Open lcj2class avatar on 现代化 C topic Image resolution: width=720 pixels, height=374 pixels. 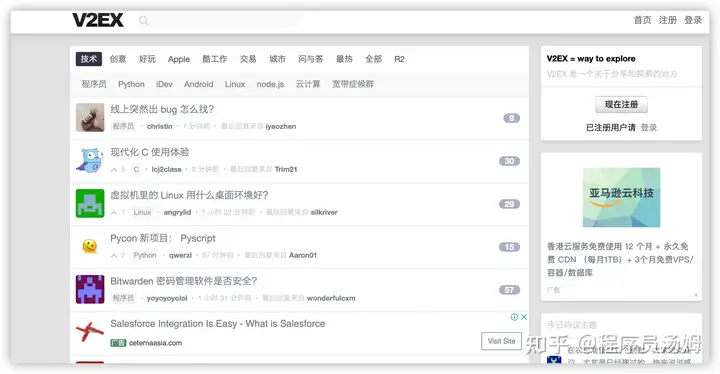tap(90, 160)
